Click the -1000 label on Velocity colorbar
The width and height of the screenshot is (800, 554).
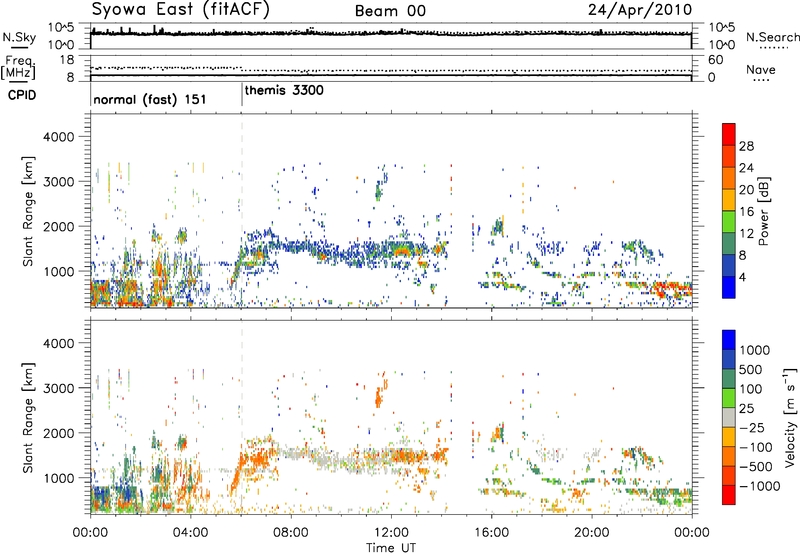[x=760, y=486]
